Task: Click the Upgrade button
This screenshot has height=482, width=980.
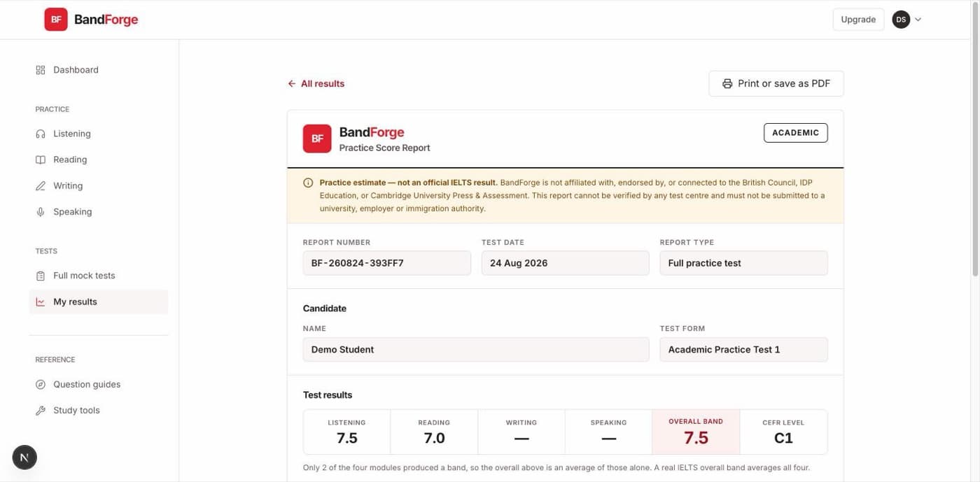Action: tap(858, 20)
